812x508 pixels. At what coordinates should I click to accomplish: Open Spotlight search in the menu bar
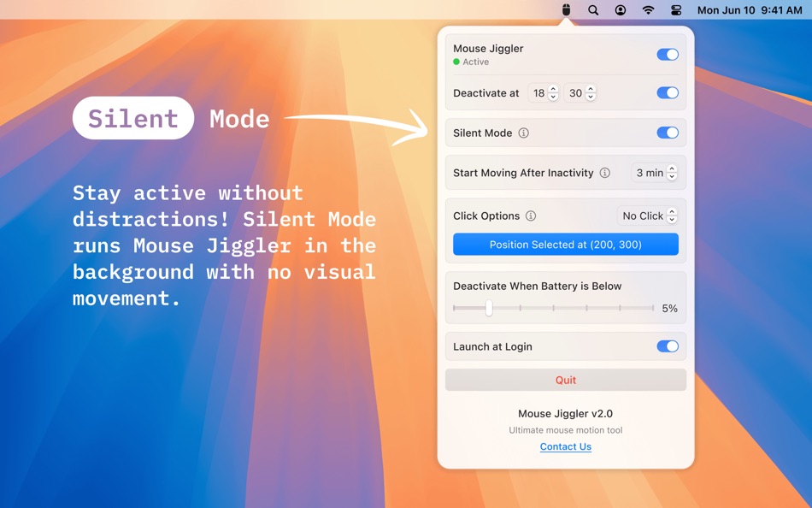[x=593, y=10]
